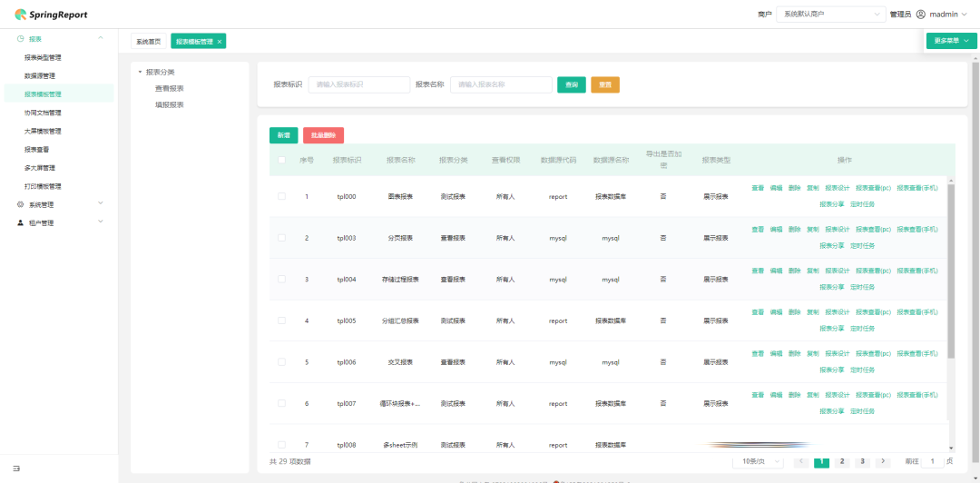The width and height of the screenshot is (980, 483).
Task: Open the 10条/页 page size dropdown
Action: click(x=758, y=461)
